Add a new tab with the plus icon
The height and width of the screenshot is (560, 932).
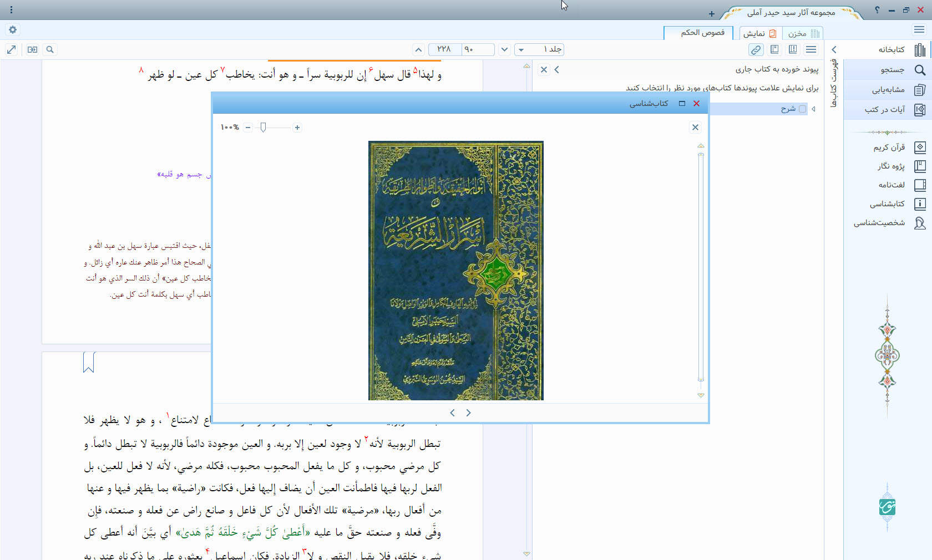pos(711,14)
